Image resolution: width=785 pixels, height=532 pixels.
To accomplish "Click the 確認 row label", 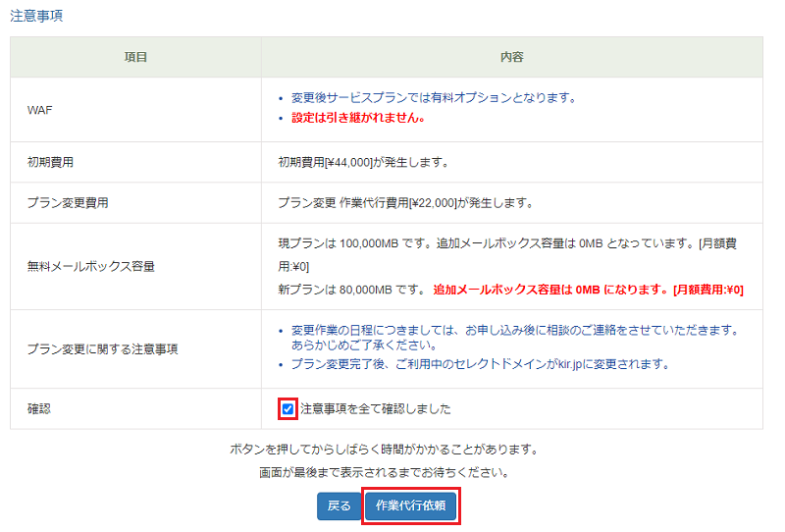I will click(39, 408).
